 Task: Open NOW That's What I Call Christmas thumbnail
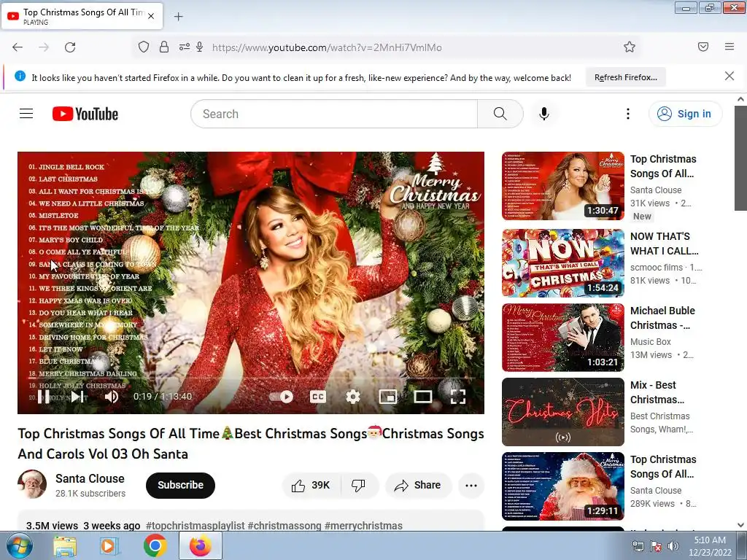coord(563,263)
